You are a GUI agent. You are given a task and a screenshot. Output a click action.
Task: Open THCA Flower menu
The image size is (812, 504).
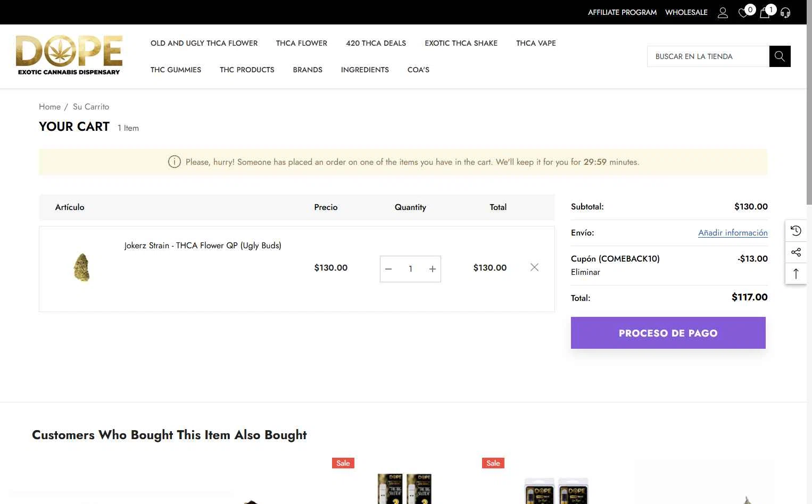(302, 43)
